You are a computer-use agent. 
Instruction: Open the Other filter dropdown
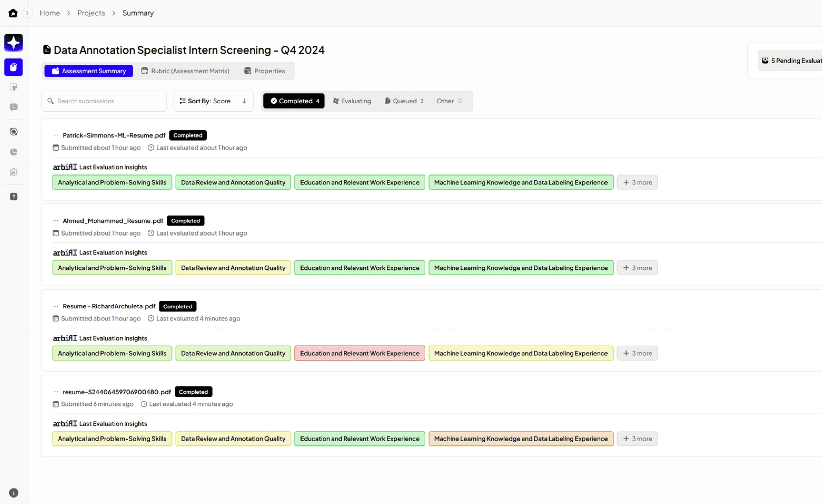(449, 101)
